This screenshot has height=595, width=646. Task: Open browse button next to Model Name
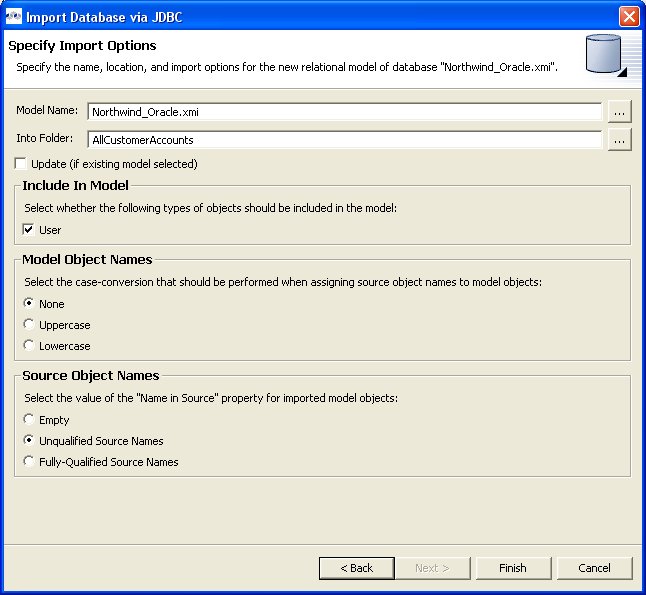(619, 112)
